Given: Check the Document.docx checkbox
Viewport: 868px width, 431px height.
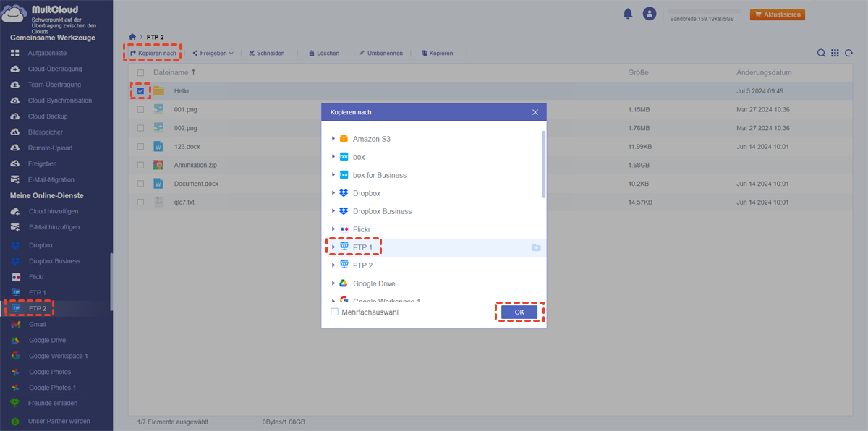Looking at the screenshot, I should [x=140, y=184].
